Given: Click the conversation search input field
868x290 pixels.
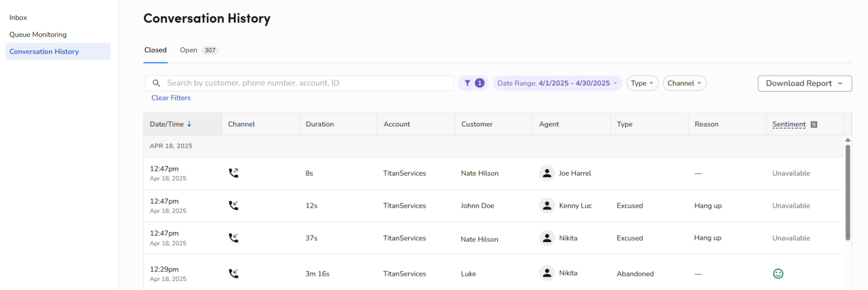Looking at the screenshot, I should (300, 83).
